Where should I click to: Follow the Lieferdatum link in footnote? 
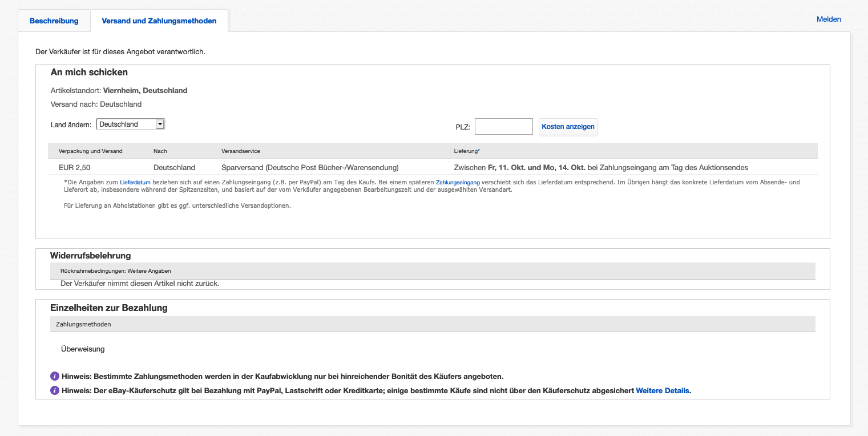[135, 183]
